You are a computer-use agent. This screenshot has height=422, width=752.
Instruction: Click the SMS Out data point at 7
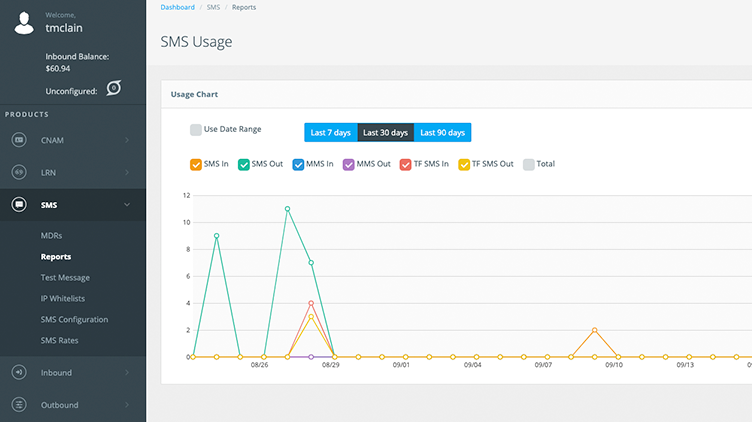(311, 263)
